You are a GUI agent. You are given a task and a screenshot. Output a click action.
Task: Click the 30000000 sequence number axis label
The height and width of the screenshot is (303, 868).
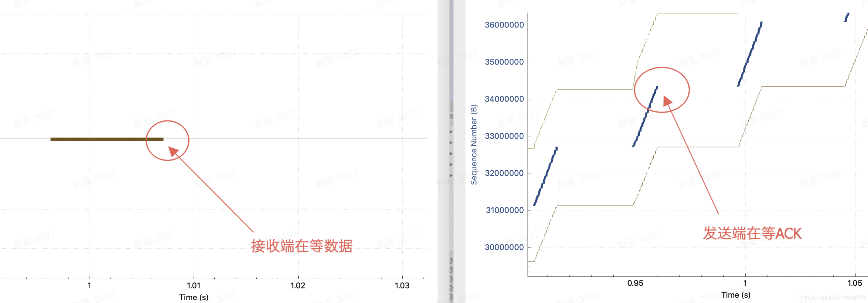pos(504,247)
